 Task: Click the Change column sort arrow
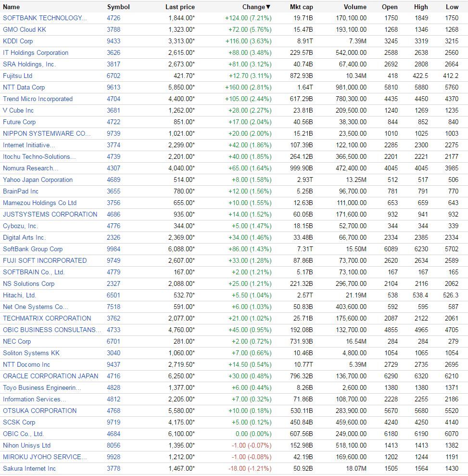(x=268, y=7)
